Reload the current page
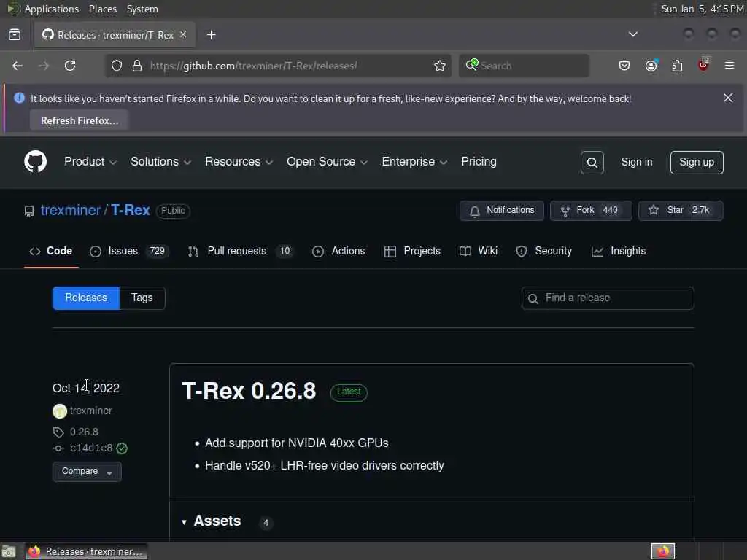 pyautogui.click(x=70, y=66)
